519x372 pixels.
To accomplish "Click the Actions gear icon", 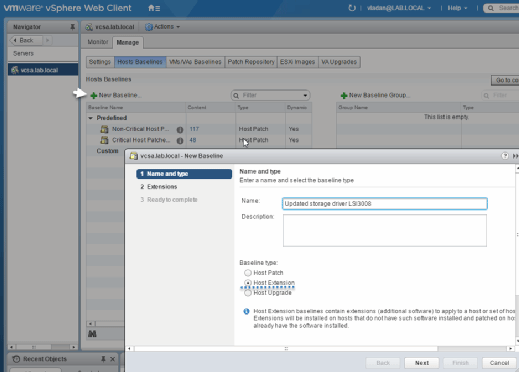I will tap(149, 27).
